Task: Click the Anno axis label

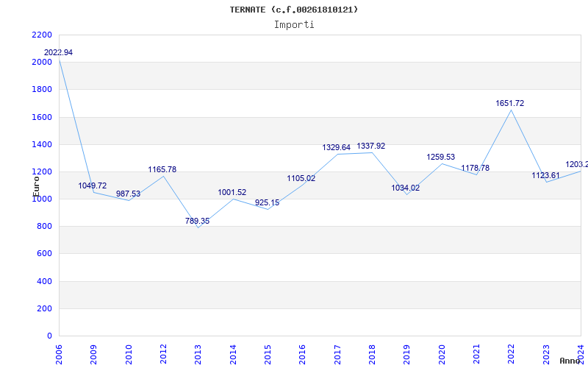Action: [x=570, y=361]
